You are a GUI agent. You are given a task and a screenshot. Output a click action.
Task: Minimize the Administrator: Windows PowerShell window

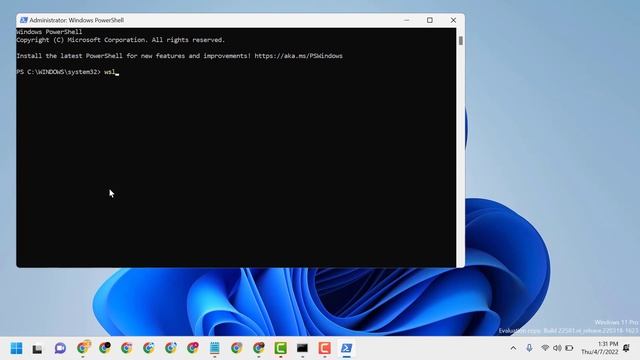tap(407, 20)
